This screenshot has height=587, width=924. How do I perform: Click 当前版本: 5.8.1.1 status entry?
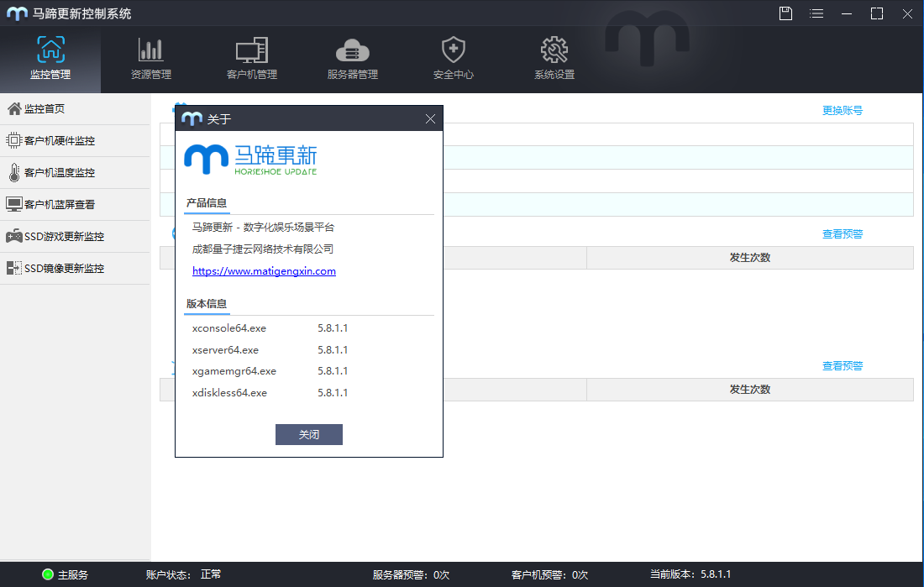(690, 574)
